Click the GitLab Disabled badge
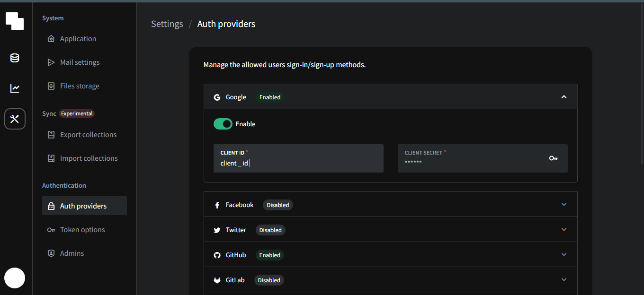The image size is (644, 295). pyautogui.click(x=269, y=280)
